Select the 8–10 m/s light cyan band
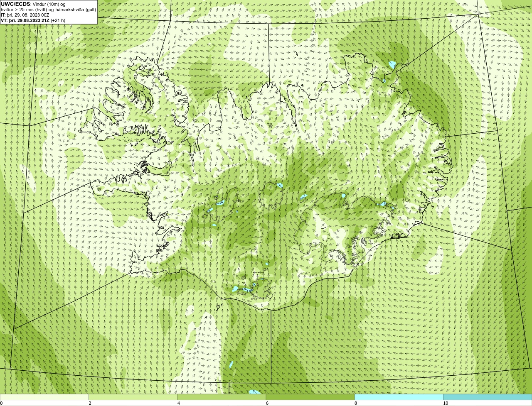 pyautogui.click(x=399, y=397)
